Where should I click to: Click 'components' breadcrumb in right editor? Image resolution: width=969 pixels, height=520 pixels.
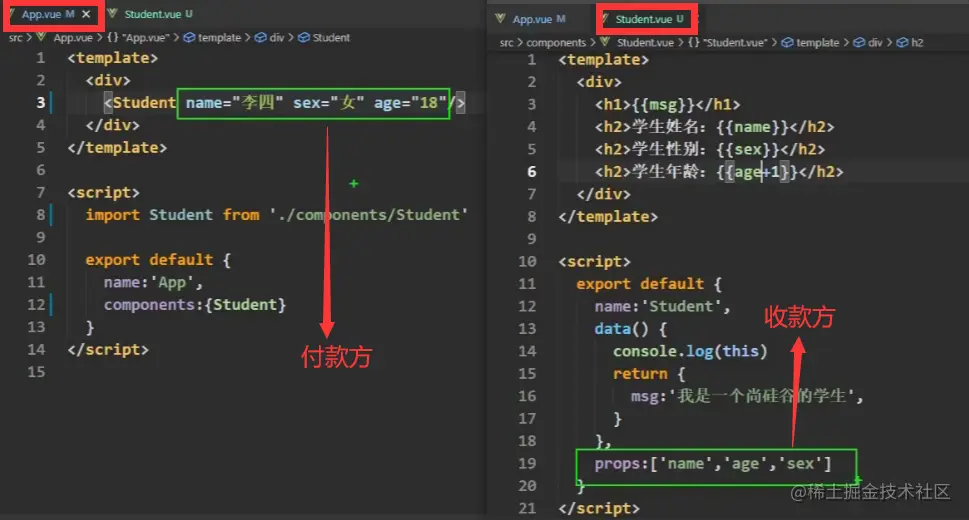[556, 43]
